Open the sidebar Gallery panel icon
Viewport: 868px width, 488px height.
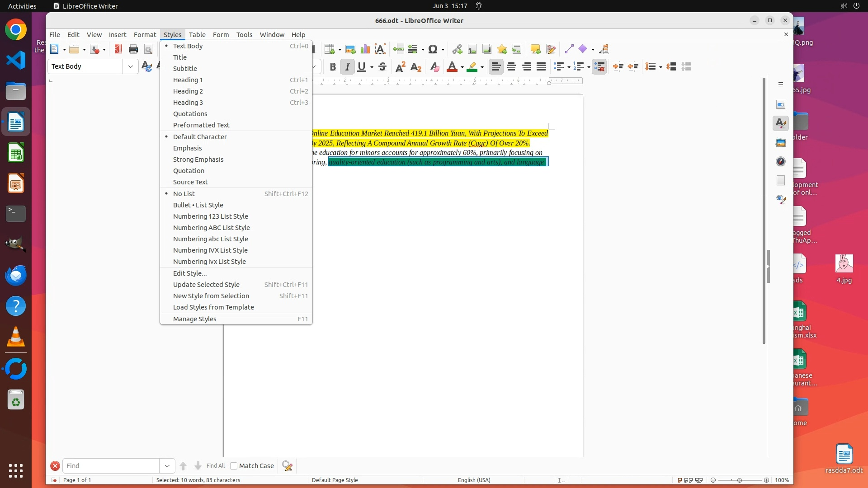781,143
